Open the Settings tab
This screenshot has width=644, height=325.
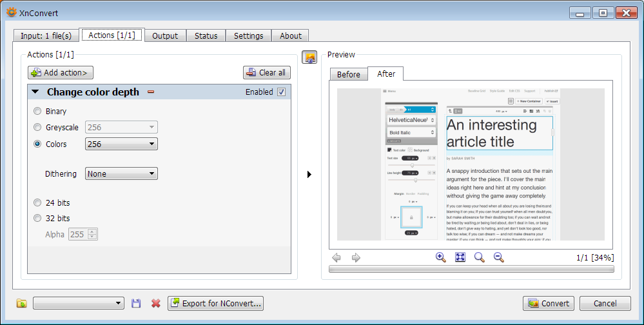[248, 35]
